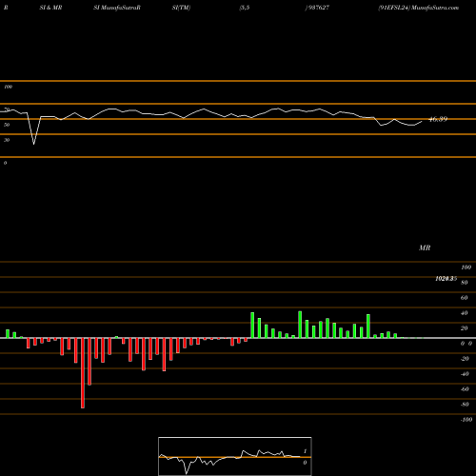Click the SI & MR header text
The image size is (476, 476).
(x=50, y=8)
